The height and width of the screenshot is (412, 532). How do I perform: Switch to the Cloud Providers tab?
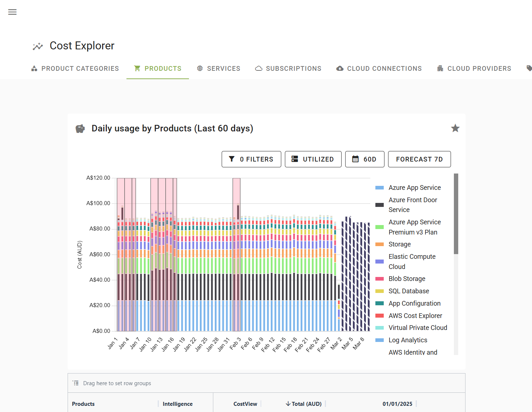click(x=474, y=68)
